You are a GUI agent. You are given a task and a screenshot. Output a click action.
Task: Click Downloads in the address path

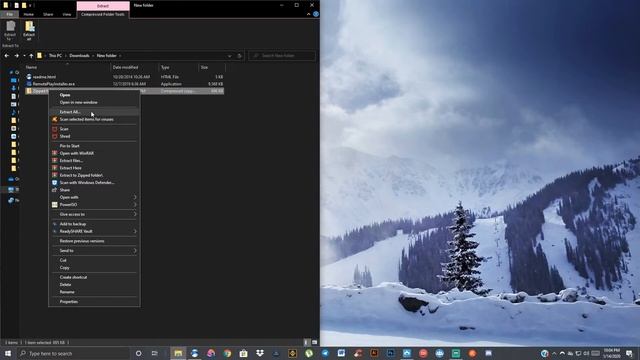click(x=79, y=56)
